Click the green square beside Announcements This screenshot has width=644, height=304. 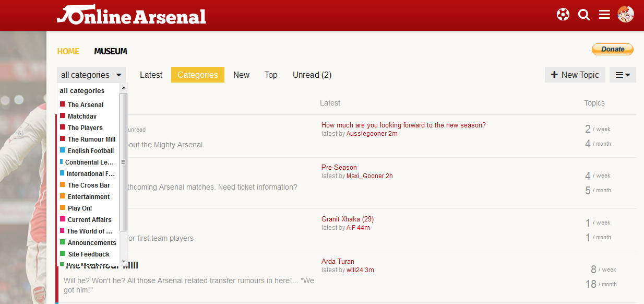coord(63,242)
